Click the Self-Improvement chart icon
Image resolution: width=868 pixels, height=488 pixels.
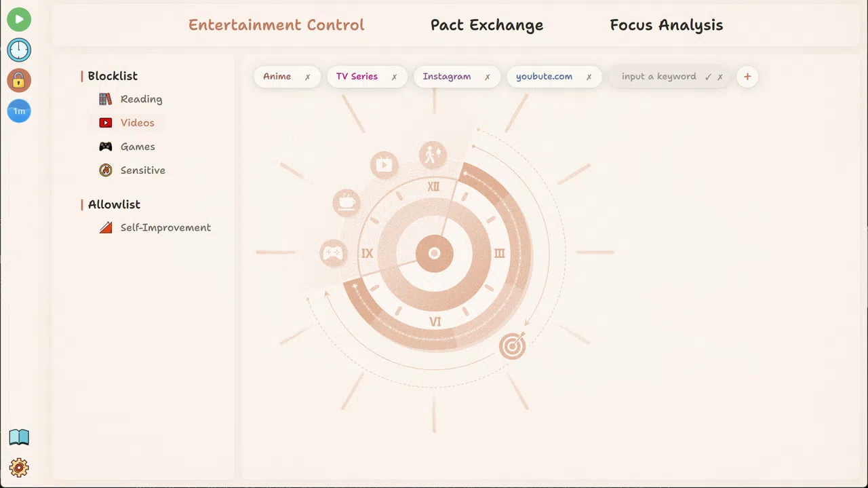pyautogui.click(x=105, y=228)
